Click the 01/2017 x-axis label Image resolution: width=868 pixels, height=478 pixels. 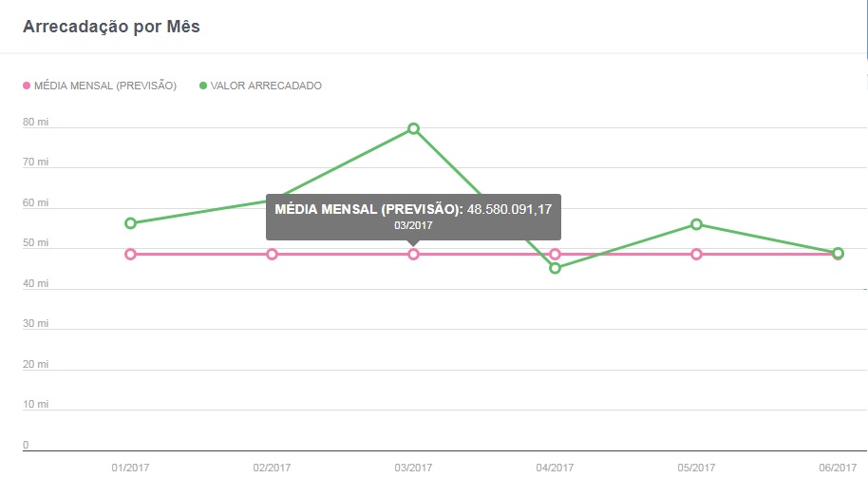click(130, 468)
